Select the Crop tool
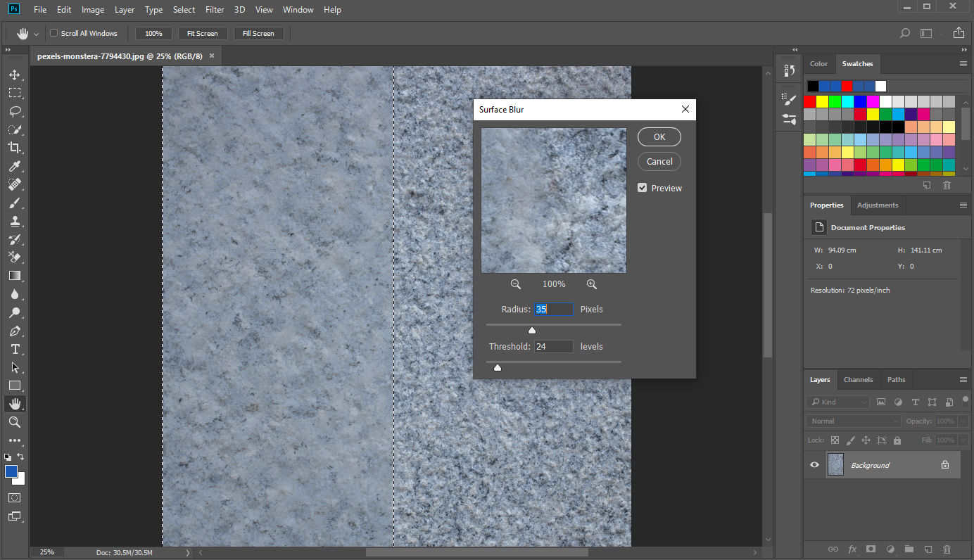Screen dimensions: 974x560 click(15, 148)
